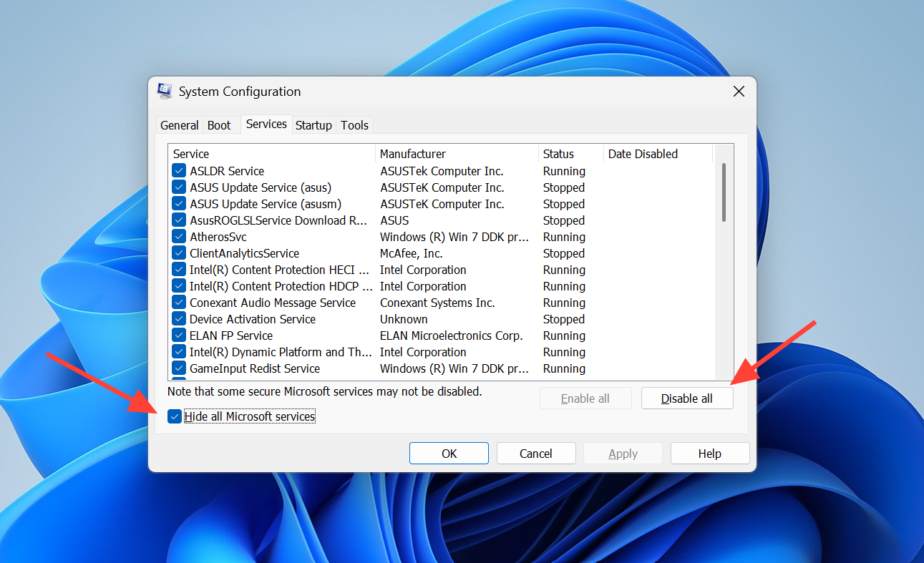
Task: Uncheck the AtherosSvc checkbox
Action: click(x=179, y=237)
